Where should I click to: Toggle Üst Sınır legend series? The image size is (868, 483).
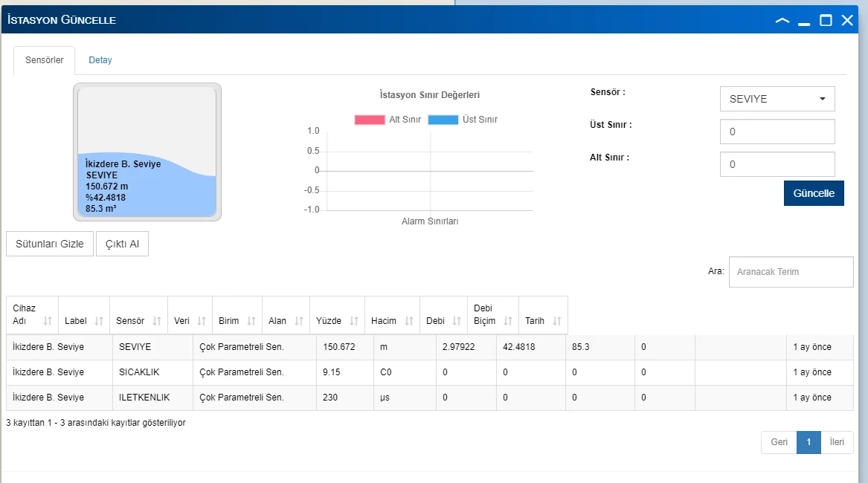pyautogui.click(x=463, y=120)
